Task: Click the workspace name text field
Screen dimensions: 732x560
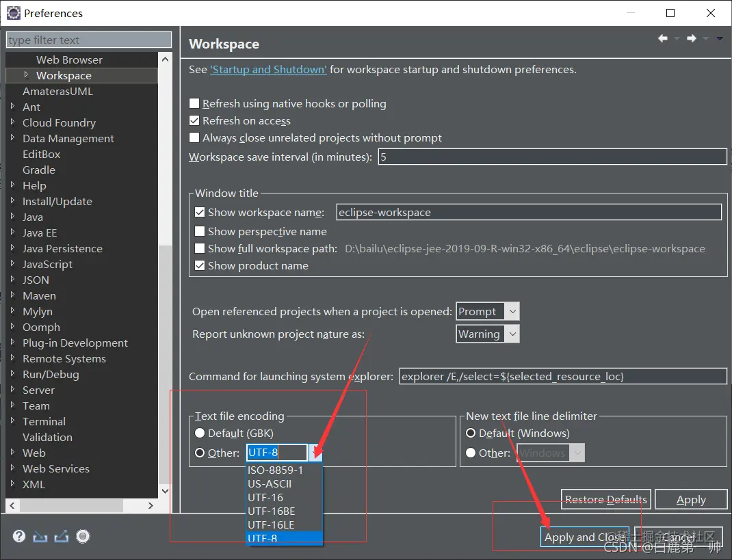Action: 529,213
